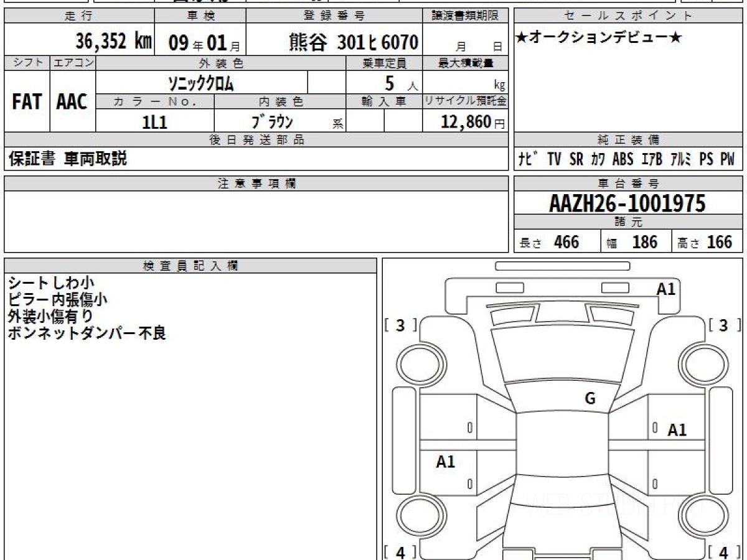
Task: Click the エアコン header cell
Action: point(73,63)
